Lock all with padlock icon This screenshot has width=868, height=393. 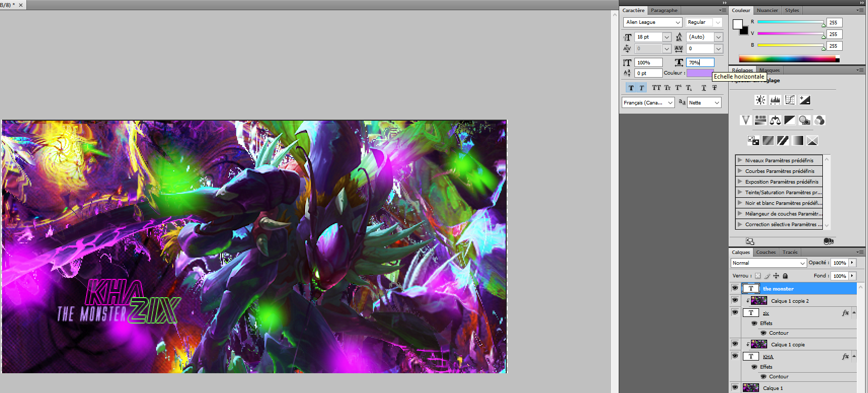click(x=785, y=276)
